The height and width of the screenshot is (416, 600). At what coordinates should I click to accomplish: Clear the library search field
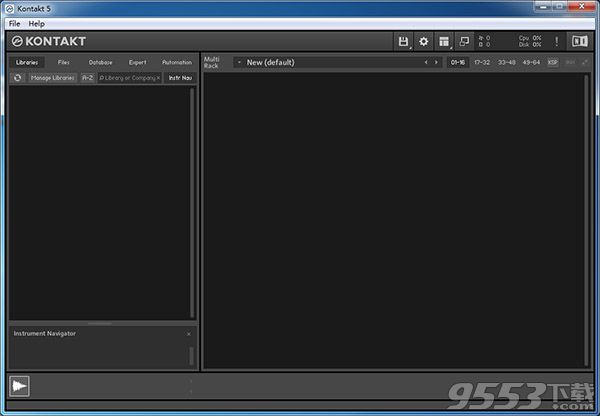[158, 78]
